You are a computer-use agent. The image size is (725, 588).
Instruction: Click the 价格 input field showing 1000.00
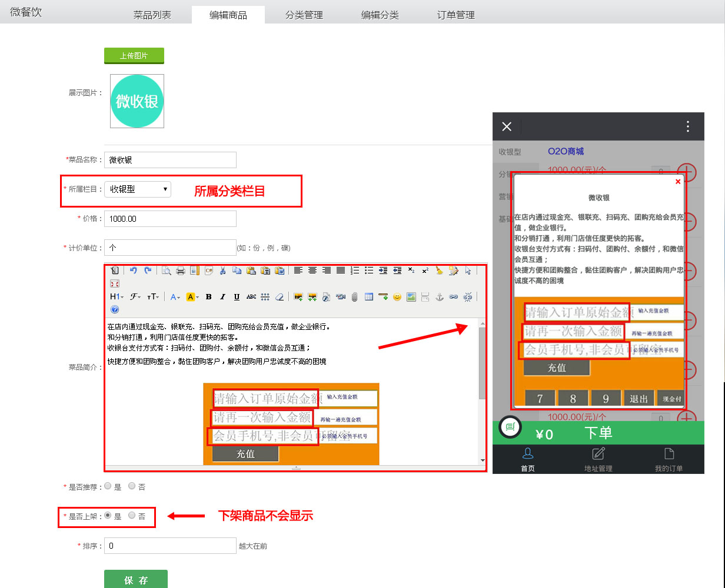coord(170,219)
